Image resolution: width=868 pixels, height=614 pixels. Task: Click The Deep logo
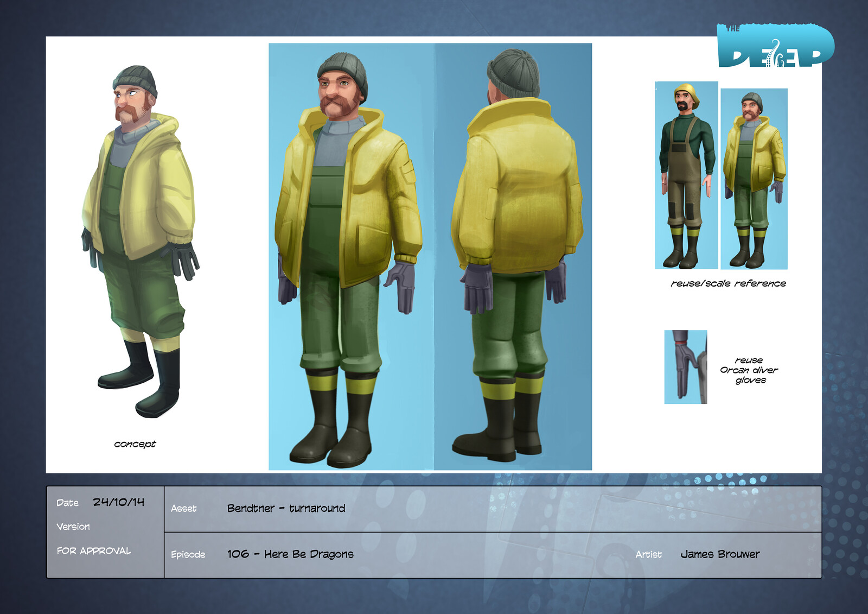pos(775,46)
